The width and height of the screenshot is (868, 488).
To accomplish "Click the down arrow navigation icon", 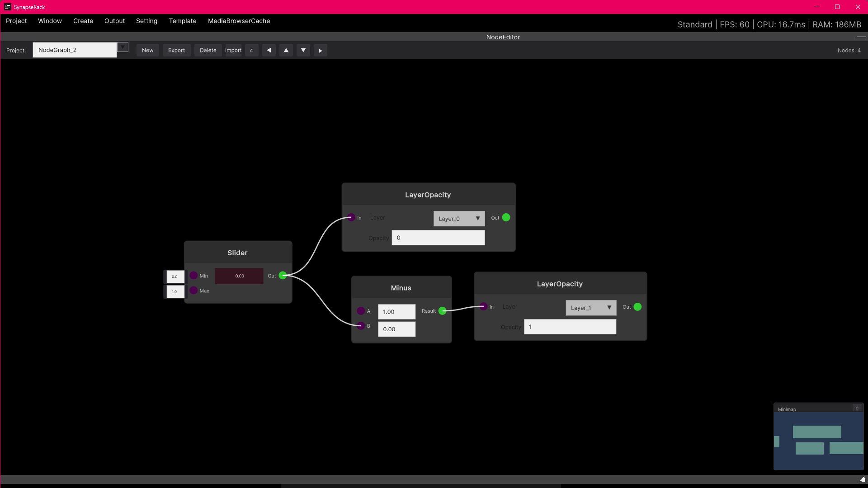I will tap(303, 51).
